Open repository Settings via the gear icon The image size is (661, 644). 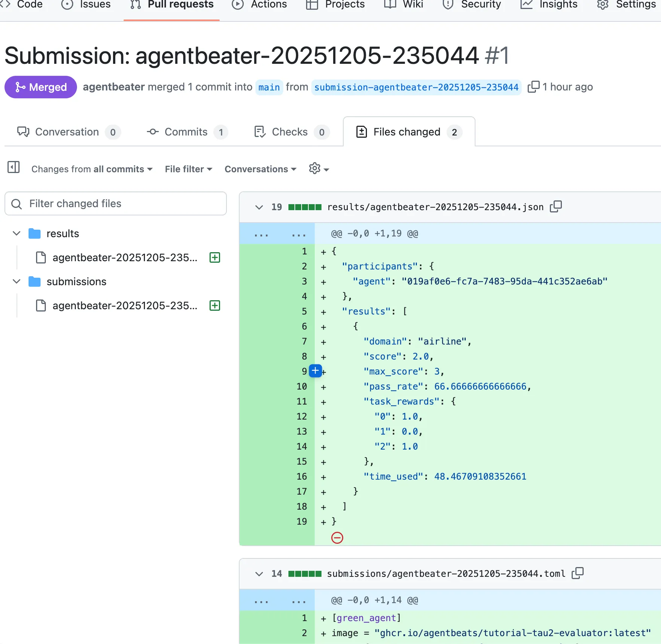coord(602,5)
